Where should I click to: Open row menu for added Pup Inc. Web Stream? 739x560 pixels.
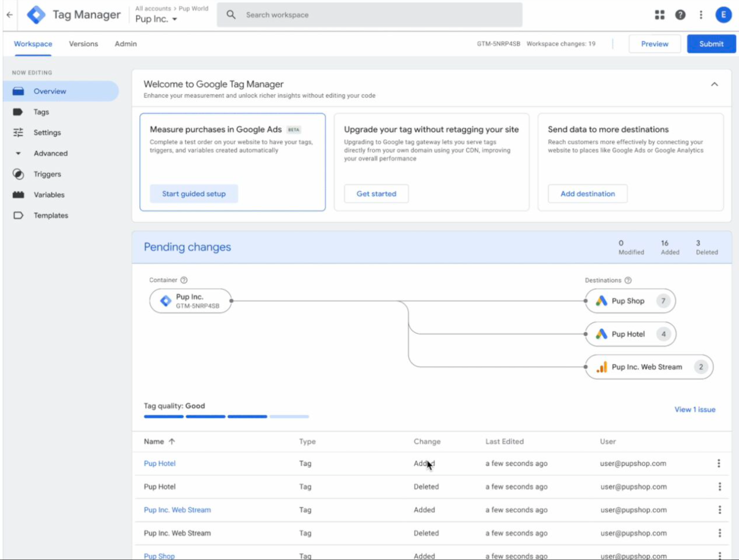719,510
